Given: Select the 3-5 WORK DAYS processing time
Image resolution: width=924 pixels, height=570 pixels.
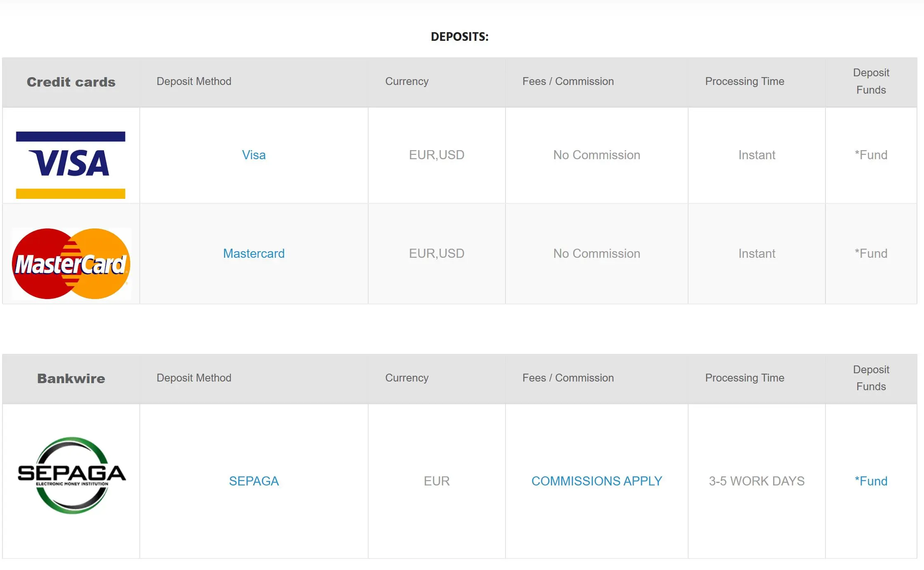Looking at the screenshot, I should tap(757, 481).
